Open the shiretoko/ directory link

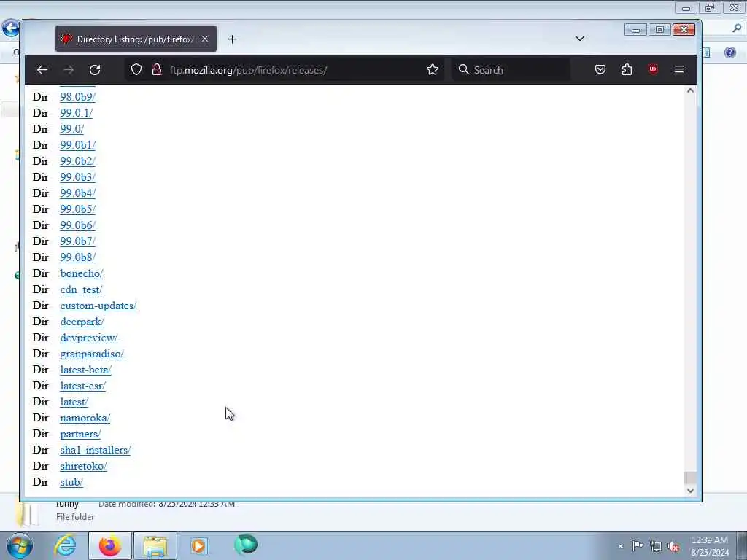(x=83, y=466)
